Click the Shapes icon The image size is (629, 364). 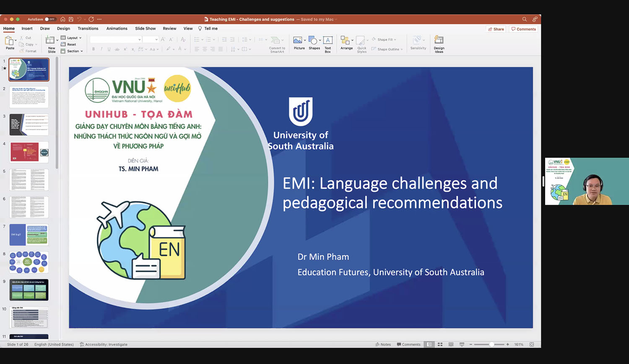pos(313,40)
